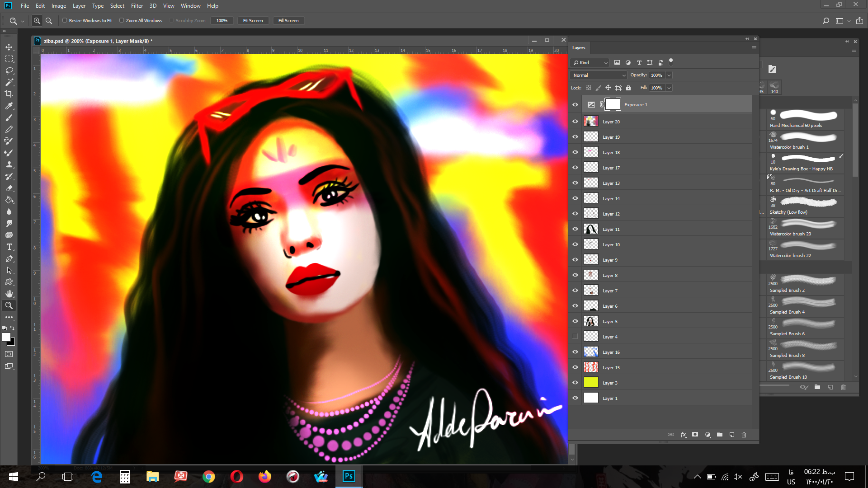Select the Hand tool

[9, 294]
